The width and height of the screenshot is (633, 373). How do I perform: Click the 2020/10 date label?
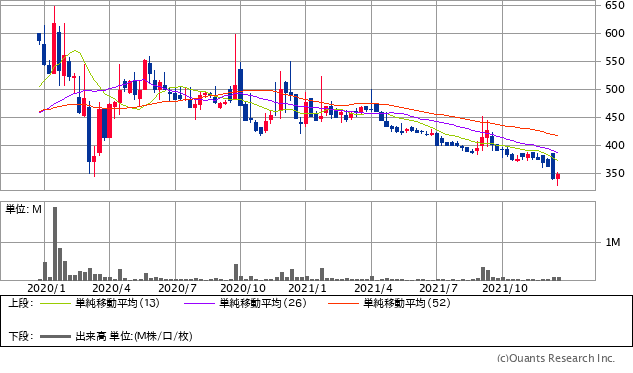[x=243, y=288]
